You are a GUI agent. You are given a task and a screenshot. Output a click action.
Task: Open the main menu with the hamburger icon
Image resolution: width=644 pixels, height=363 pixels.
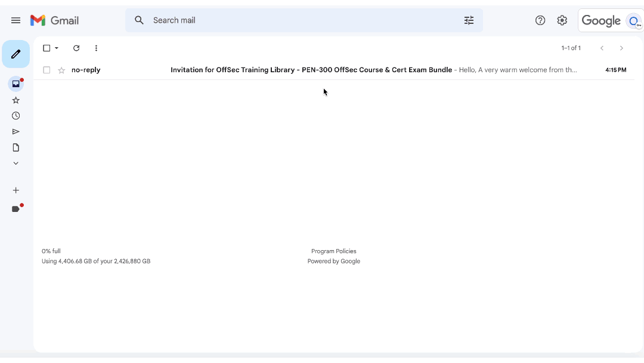[x=16, y=20]
